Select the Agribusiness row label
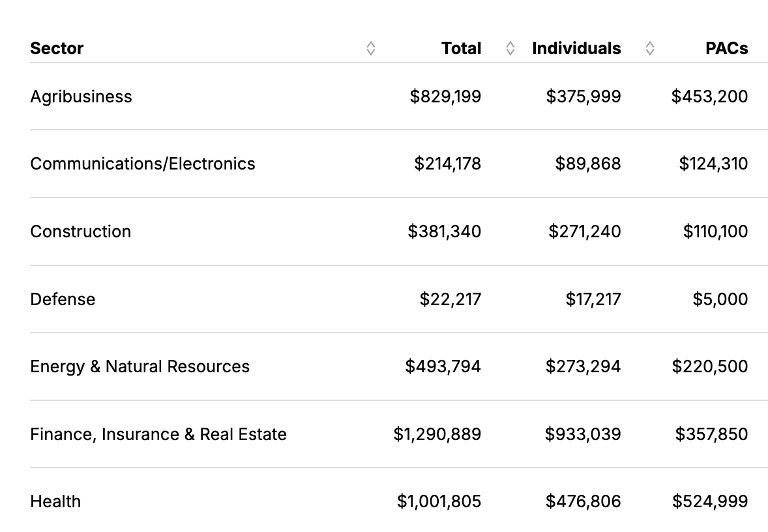768x532 pixels. click(81, 96)
